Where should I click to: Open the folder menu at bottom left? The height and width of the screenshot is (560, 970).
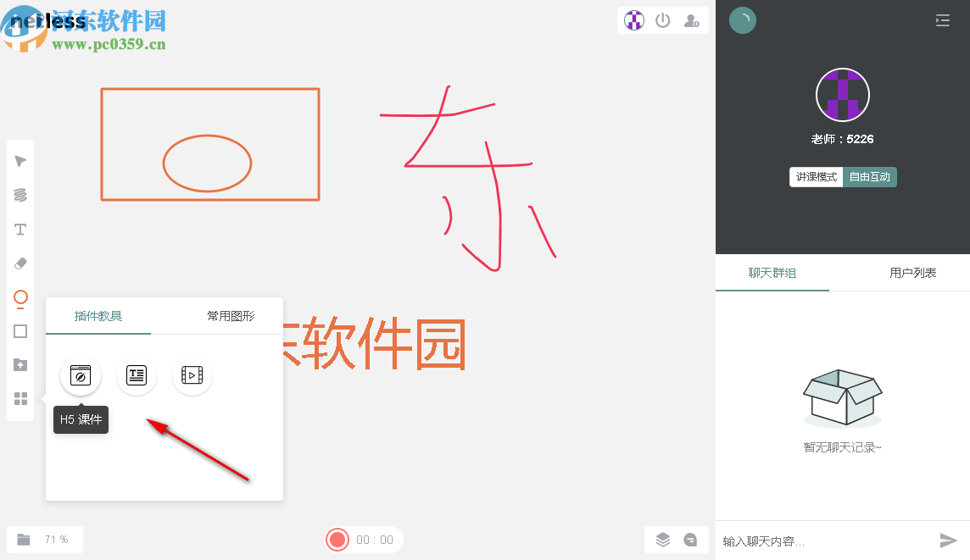25,539
